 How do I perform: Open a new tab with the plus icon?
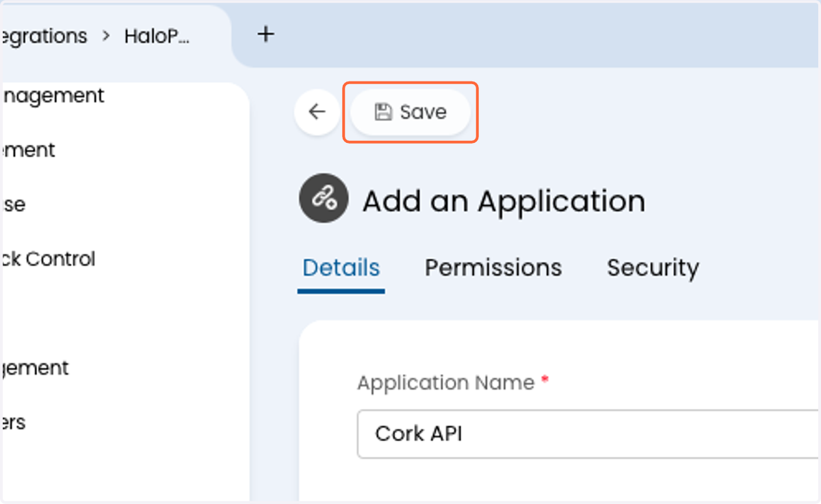[266, 34]
